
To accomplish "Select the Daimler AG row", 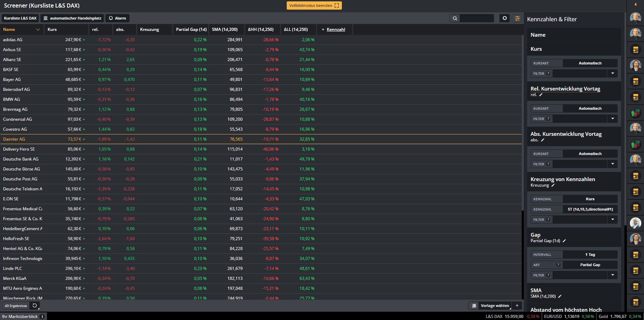I will (x=261, y=139).
